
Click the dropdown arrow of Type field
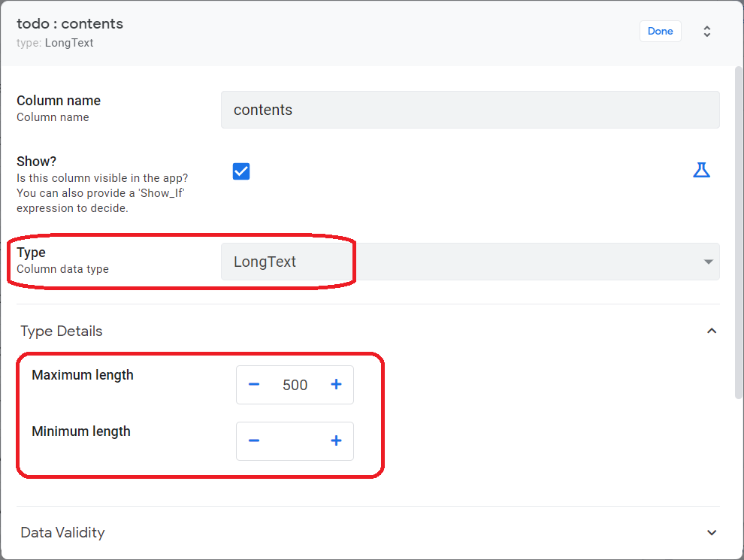pyautogui.click(x=707, y=262)
